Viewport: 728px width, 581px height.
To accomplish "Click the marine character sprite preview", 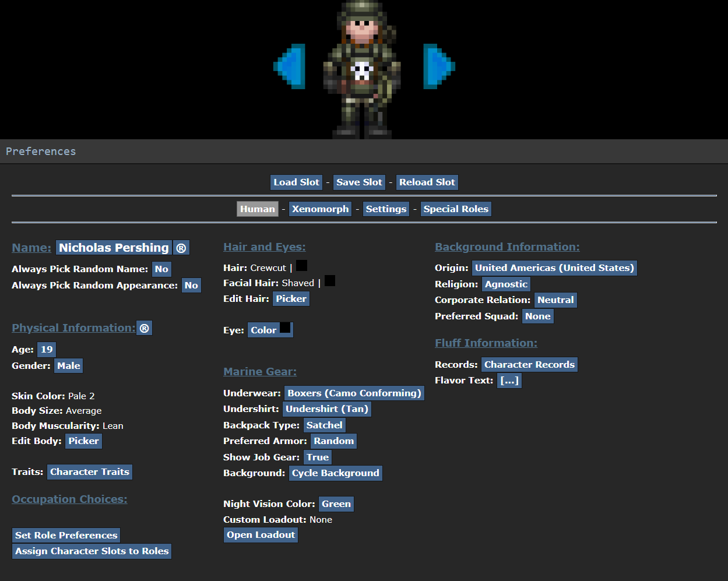I will point(362,69).
